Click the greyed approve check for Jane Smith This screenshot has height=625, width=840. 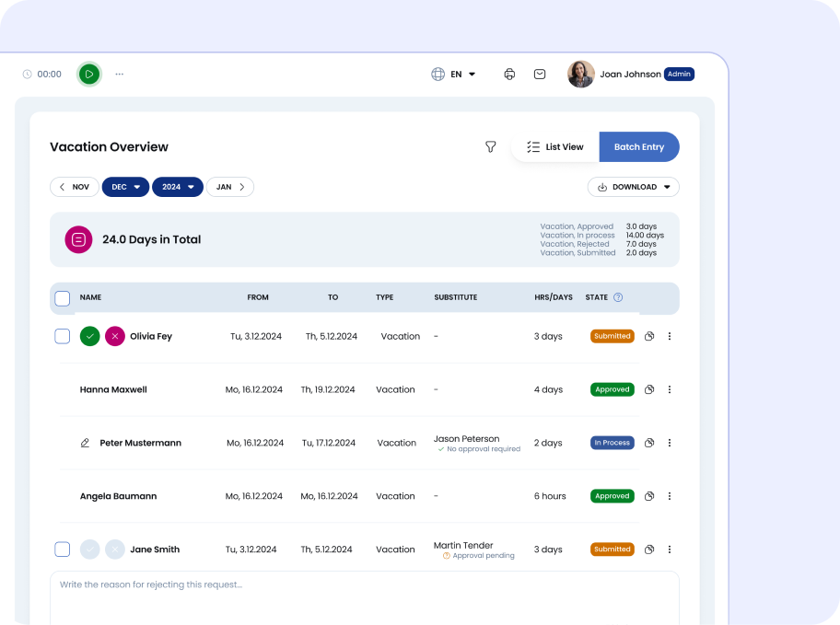tap(90, 550)
